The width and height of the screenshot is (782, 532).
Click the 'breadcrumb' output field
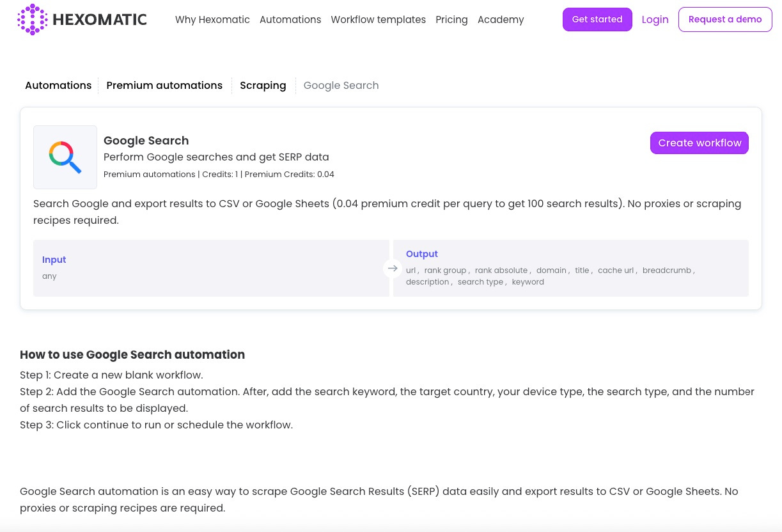click(x=667, y=270)
